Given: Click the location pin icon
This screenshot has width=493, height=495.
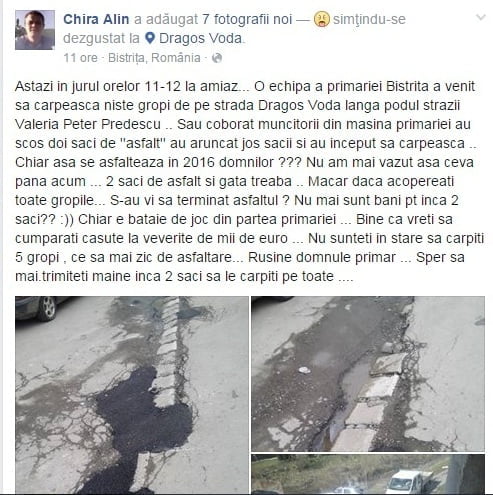Looking at the screenshot, I should click(x=150, y=38).
